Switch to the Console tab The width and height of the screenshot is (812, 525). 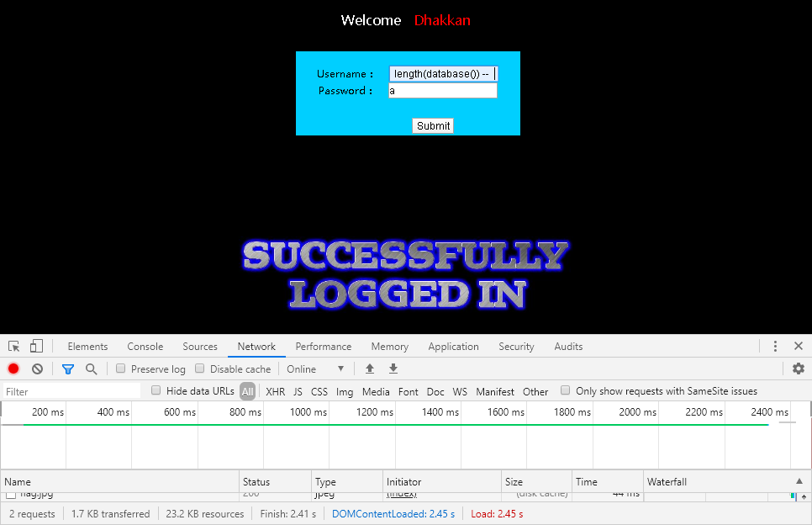145,346
